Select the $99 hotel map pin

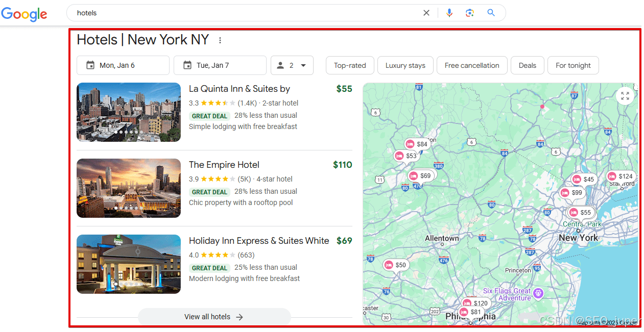click(571, 193)
